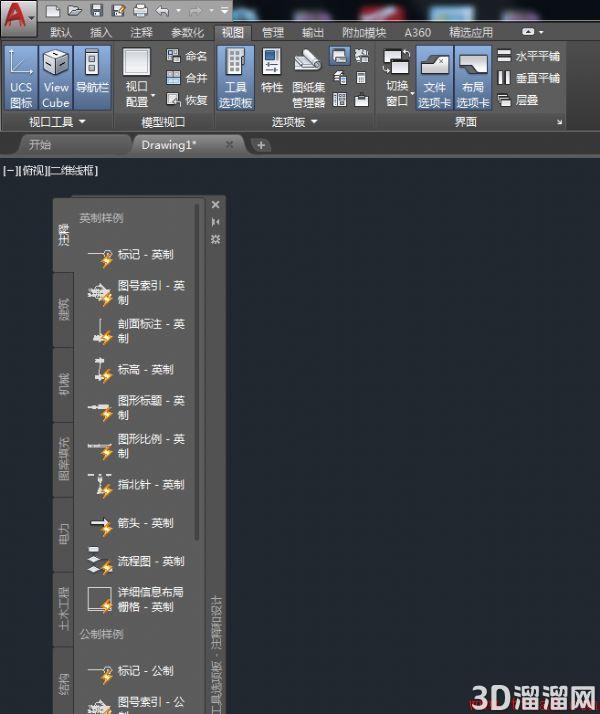Click 水平平铺 tile horizontally
This screenshot has height=714, width=600.
point(529,56)
